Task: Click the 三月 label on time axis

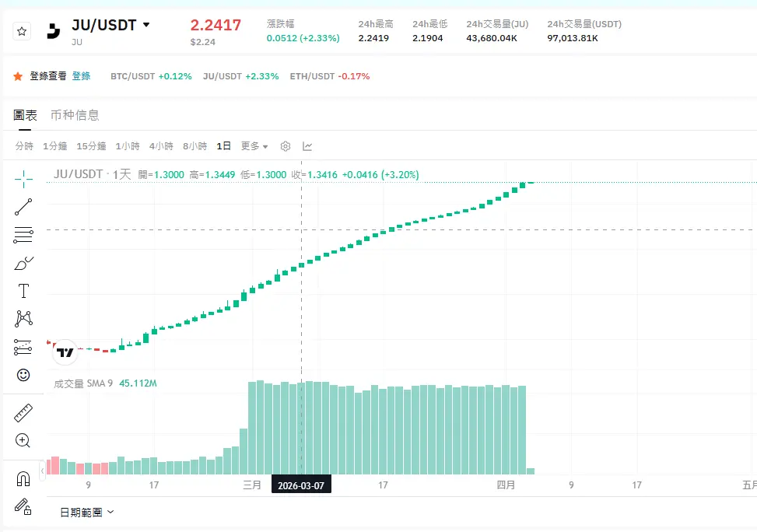Action: pyautogui.click(x=252, y=485)
